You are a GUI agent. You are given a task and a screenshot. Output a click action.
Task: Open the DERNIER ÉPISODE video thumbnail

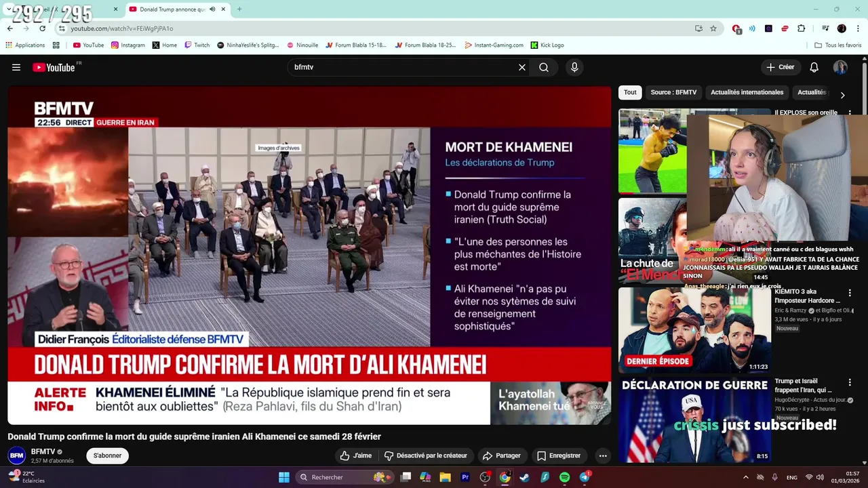pyautogui.click(x=694, y=330)
